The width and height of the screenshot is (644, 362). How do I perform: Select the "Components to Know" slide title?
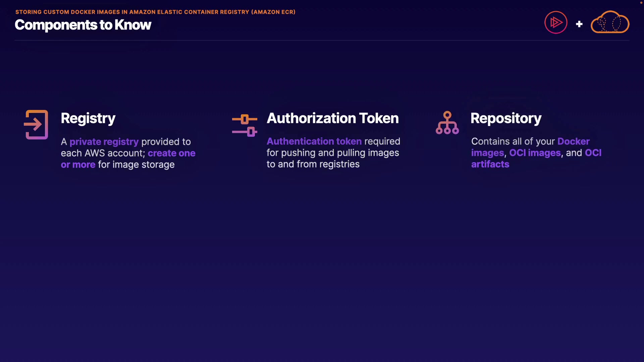[83, 25]
